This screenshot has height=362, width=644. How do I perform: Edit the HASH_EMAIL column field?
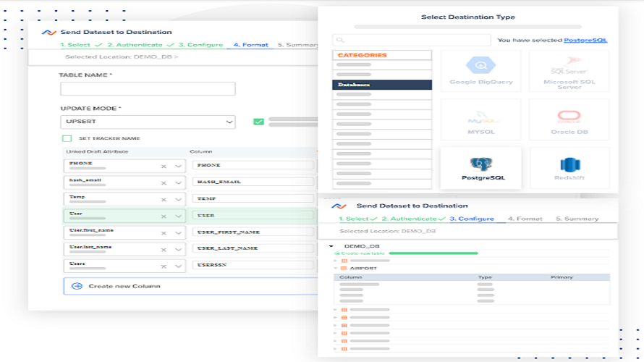click(253, 182)
